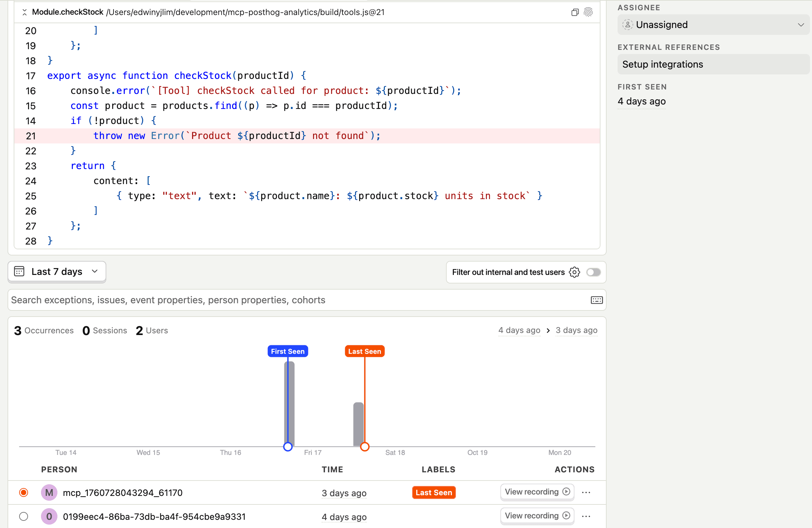Click Setup integrations button
The width and height of the screenshot is (812, 528).
[713, 64]
